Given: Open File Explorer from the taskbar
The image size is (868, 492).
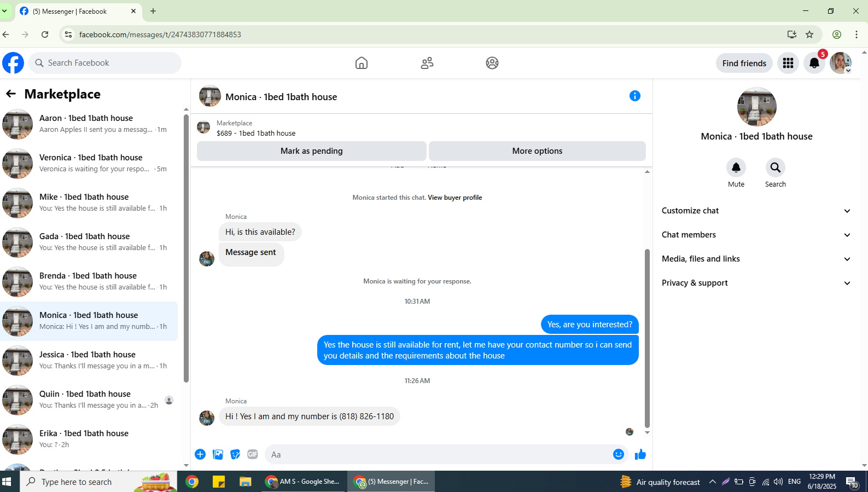Looking at the screenshot, I should point(245,482).
